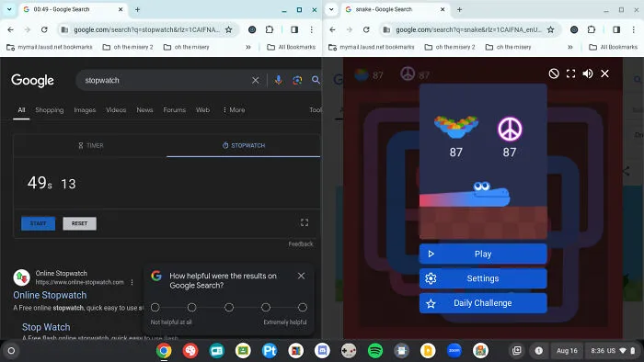The image size is (644, 362).
Task: Open Chrome menu in stopwatch window
Action: coord(312,29)
